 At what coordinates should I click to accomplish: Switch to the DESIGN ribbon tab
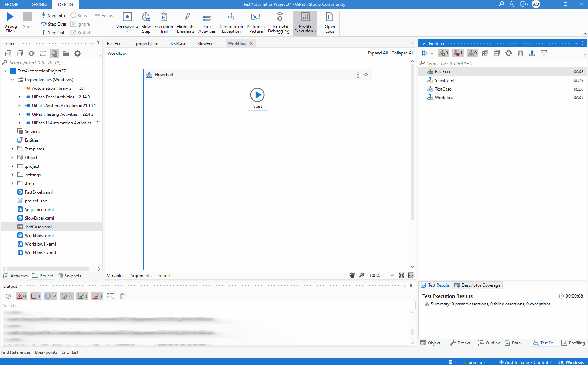(38, 4)
